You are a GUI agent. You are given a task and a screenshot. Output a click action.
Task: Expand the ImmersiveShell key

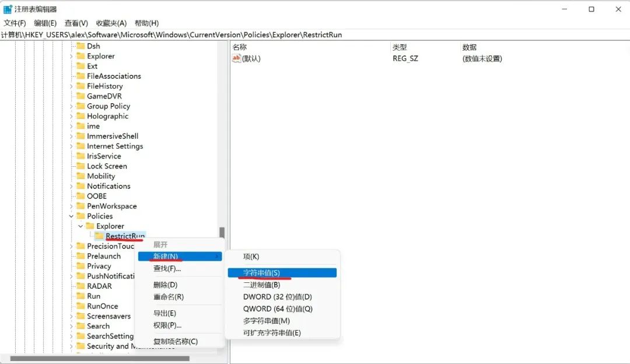[72, 136]
